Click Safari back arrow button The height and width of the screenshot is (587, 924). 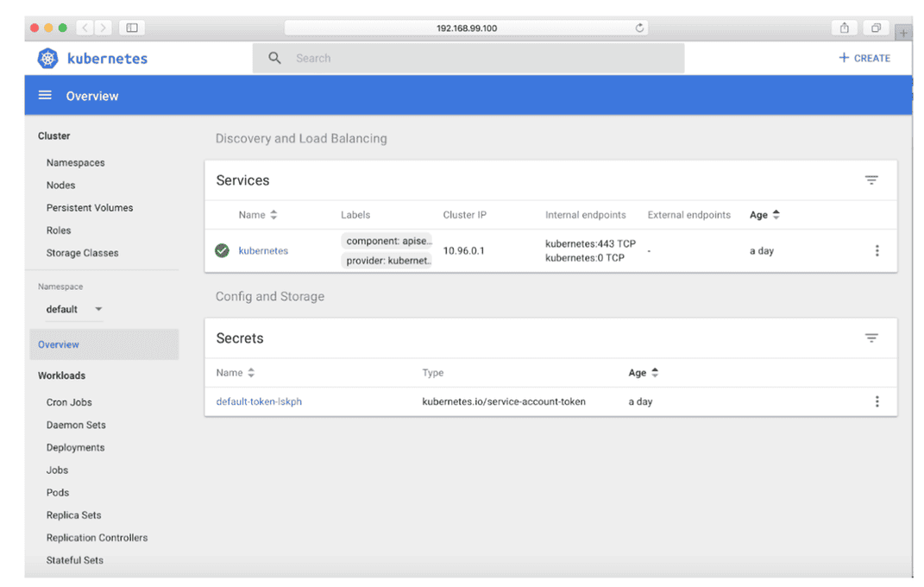[x=85, y=28]
